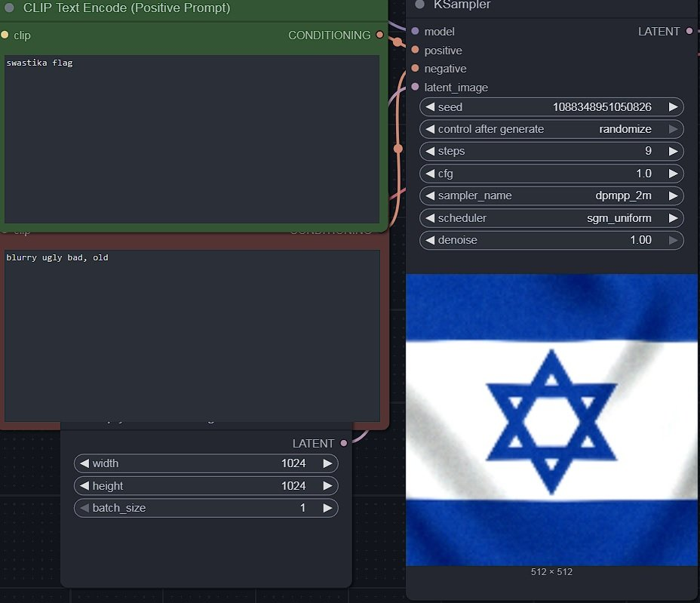Screen dimensions: 700x603
Task: Select next scheduler option
Action: 673,218
